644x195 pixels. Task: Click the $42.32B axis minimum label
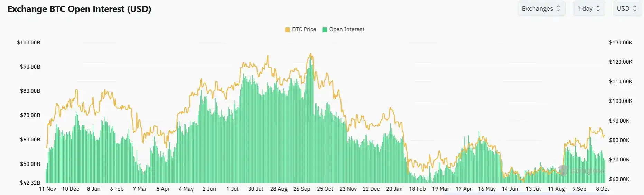point(30,183)
